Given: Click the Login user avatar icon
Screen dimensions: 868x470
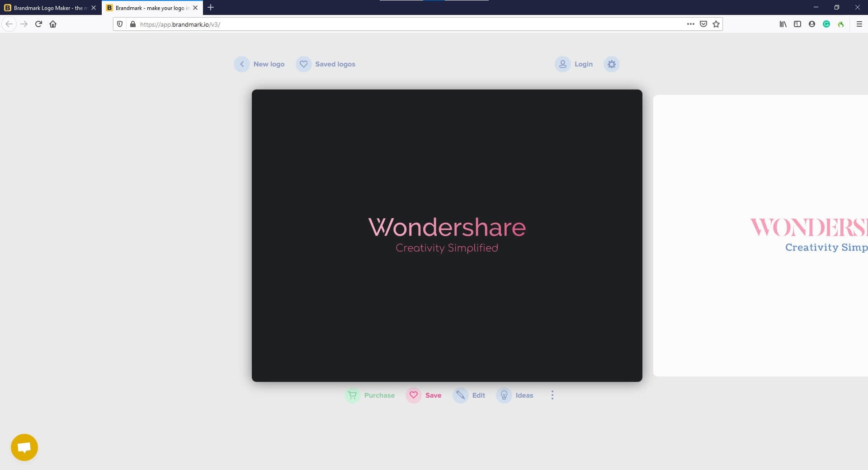Looking at the screenshot, I should [563, 64].
